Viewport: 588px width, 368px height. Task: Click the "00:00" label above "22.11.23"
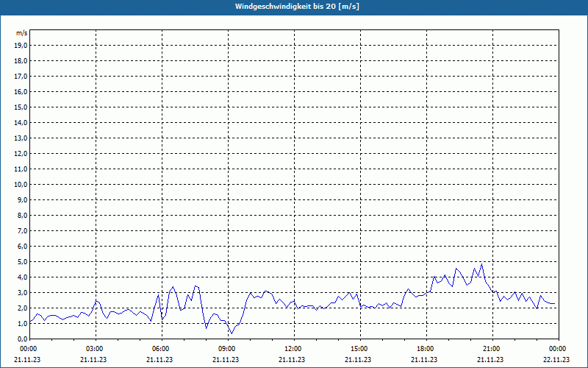(559, 349)
